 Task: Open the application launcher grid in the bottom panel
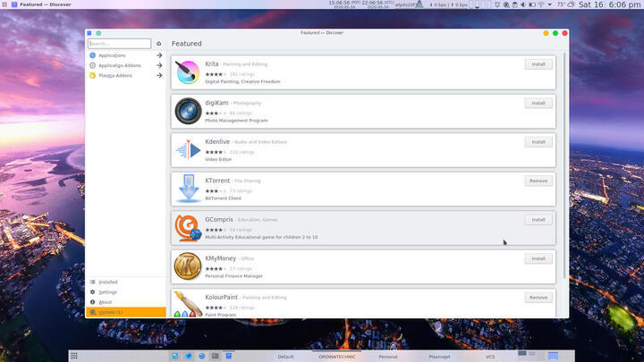click(x=74, y=356)
